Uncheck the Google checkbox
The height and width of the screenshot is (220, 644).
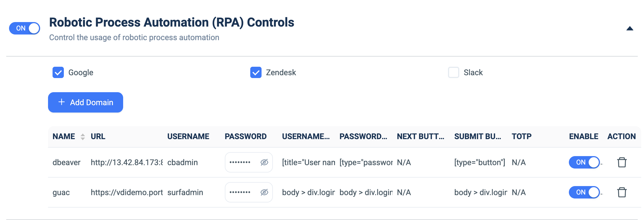pyautogui.click(x=58, y=72)
